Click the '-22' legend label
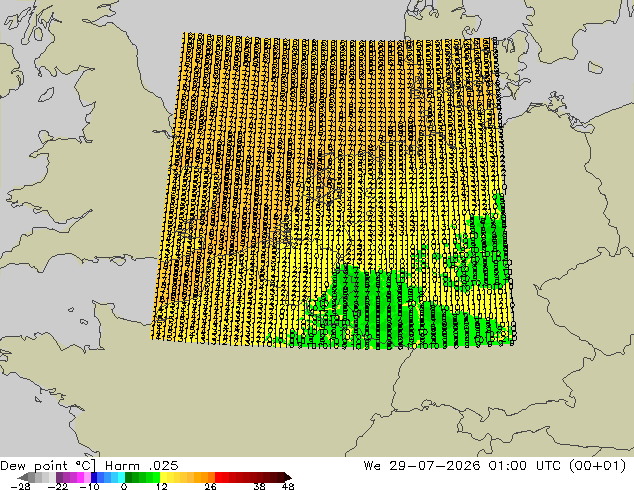This screenshot has height=490, width=634. [x=58, y=486]
